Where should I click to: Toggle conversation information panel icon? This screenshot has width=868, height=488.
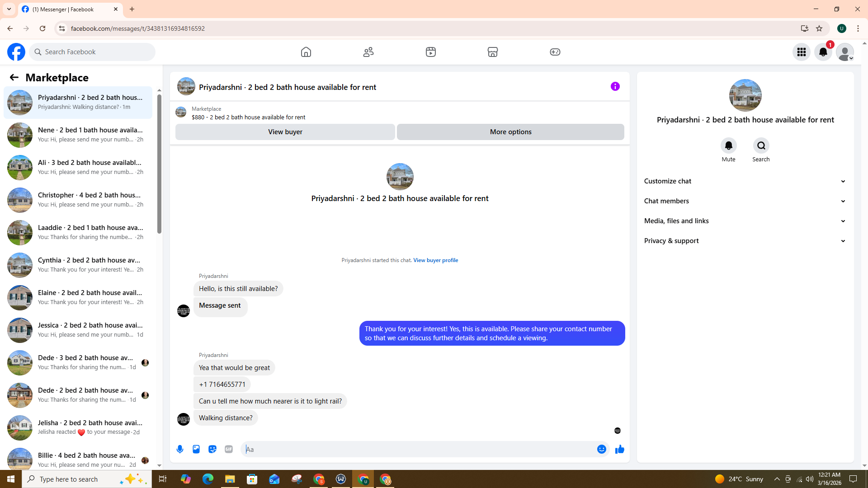[x=615, y=86]
